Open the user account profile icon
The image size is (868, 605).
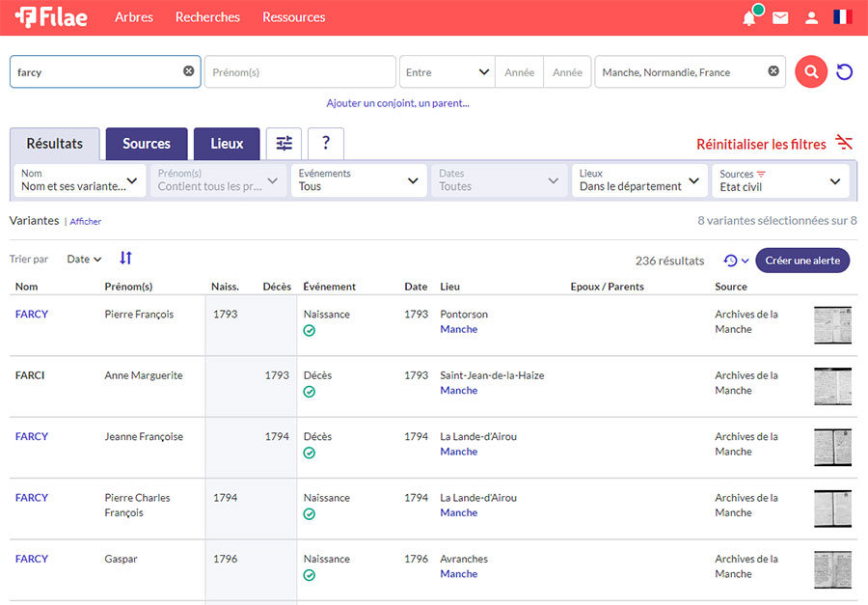click(x=811, y=18)
